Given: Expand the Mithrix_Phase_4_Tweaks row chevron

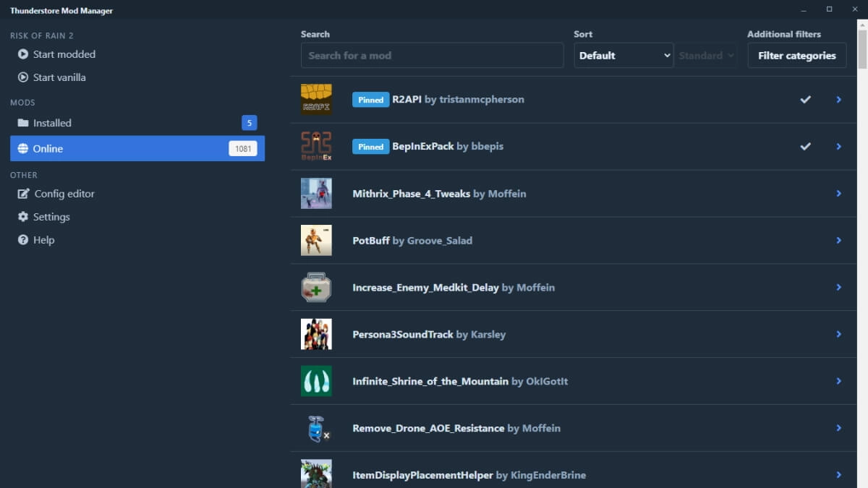Looking at the screenshot, I should tap(839, 193).
